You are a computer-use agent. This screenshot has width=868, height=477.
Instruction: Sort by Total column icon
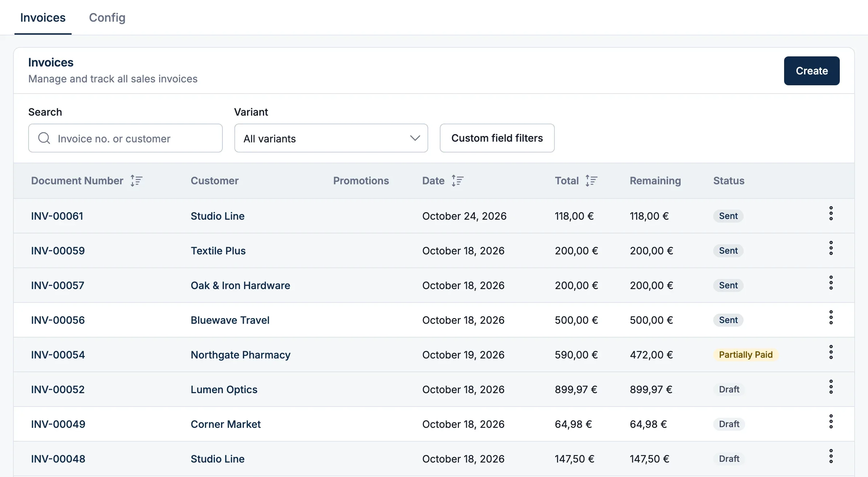coord(591,181)
